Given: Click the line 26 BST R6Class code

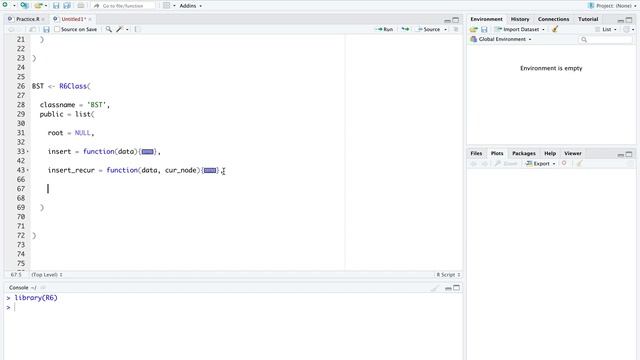Looking at the screenshot, I should [61, 86].
